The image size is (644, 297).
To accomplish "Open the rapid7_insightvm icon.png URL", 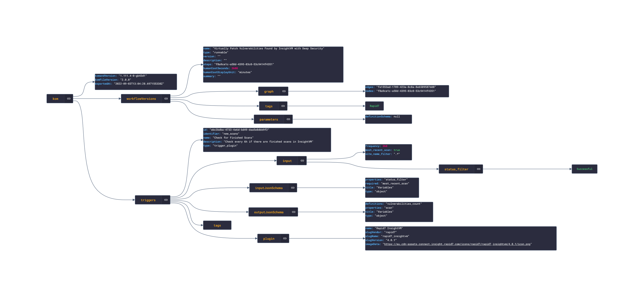I will (457, 244).
